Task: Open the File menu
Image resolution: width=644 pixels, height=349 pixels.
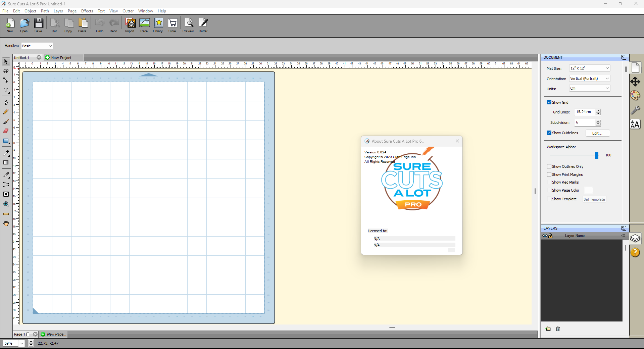Action: coord(5,11)
